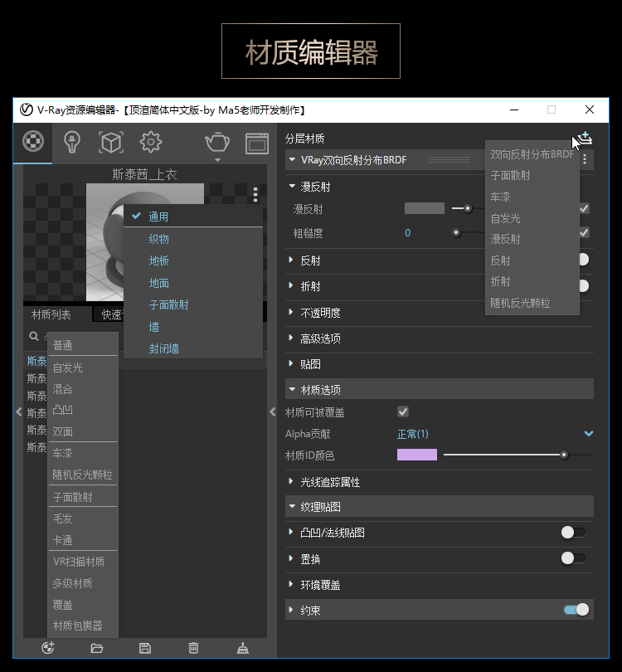This screenshot has width=622, height=672.
Task: Open the materials tab icon
Action: (33, 141)
